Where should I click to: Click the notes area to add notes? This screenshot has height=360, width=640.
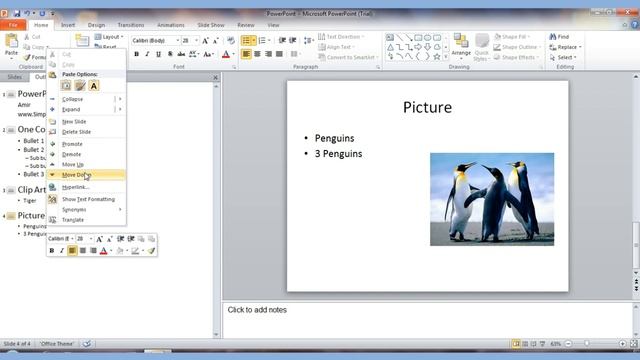coord(428,320)
